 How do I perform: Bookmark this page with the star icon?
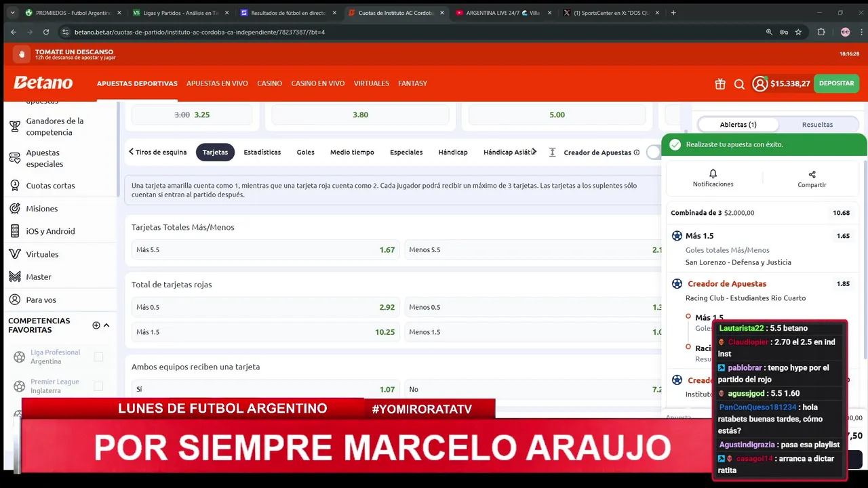pos(798,32)
